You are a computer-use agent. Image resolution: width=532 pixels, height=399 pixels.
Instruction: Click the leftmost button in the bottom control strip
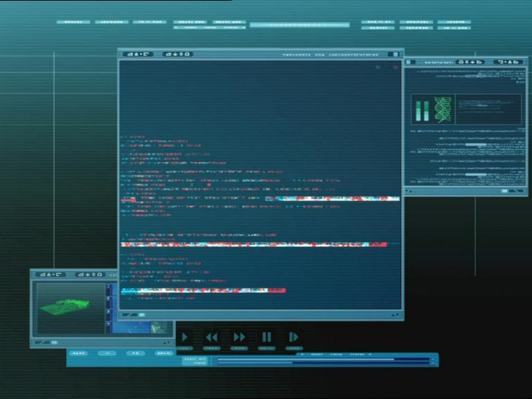(x=80, y=353)
